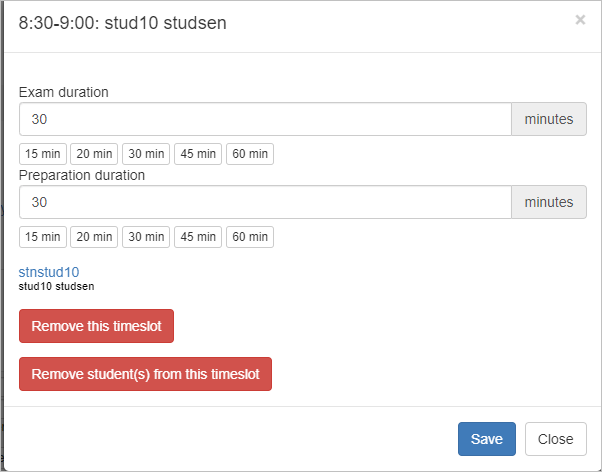Set preparation duration to 45 min

(198, 237)
